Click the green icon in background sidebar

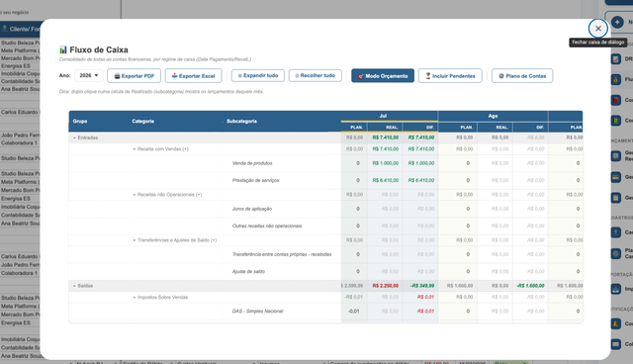pos(615,121)
